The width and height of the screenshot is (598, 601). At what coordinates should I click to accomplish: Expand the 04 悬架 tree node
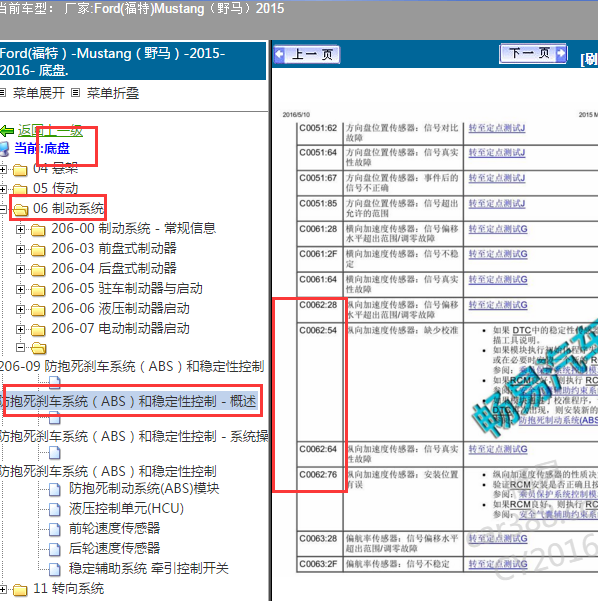pos(3,169)
